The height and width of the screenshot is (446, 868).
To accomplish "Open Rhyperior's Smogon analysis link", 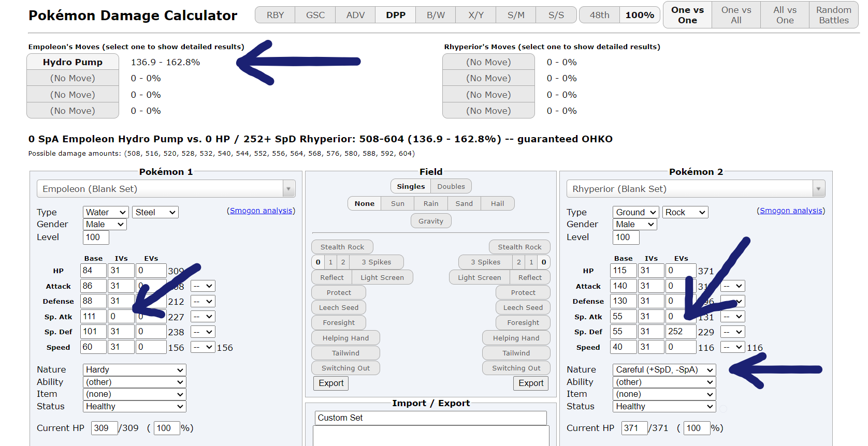I will 791,211.
